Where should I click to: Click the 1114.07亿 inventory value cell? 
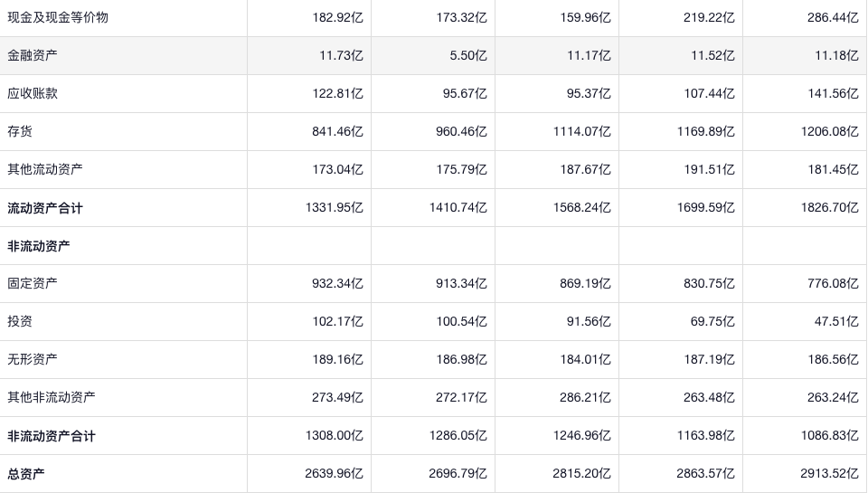click(x=581, y=131)
